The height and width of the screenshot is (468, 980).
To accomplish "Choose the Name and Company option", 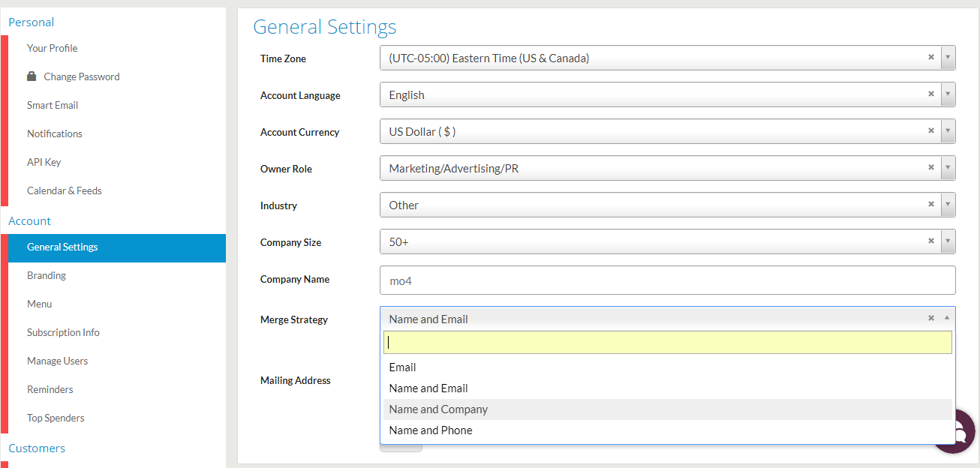I will coord(438,409).
